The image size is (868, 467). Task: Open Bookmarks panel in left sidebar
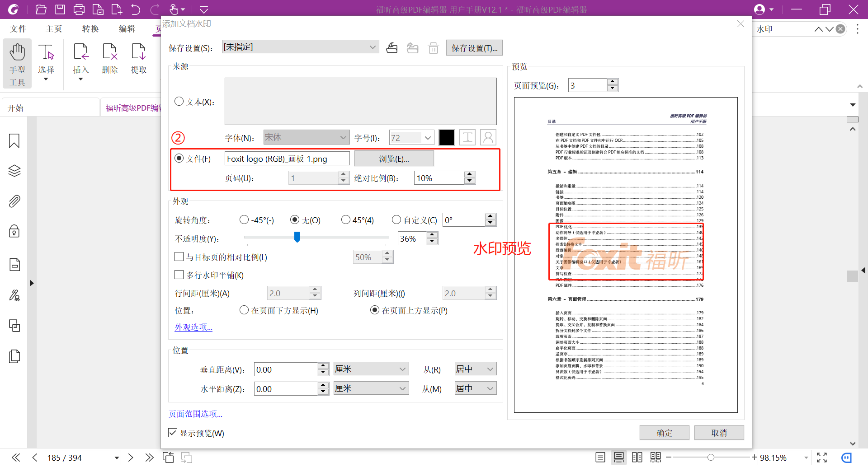[x=14, y=141]
